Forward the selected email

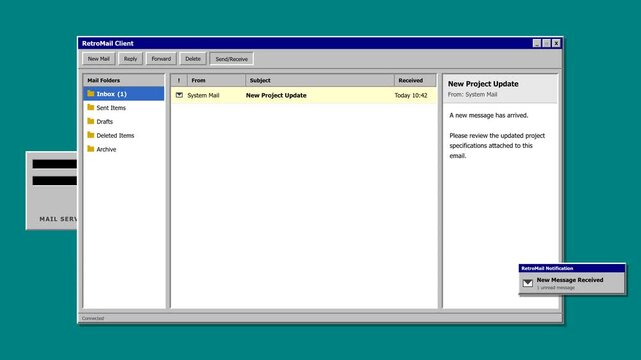(x=161, y=59)
